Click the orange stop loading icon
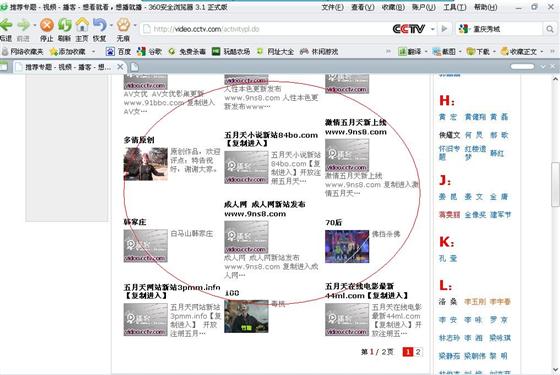Viewport: 560px width, 375px height. click(x=47, y=25)
